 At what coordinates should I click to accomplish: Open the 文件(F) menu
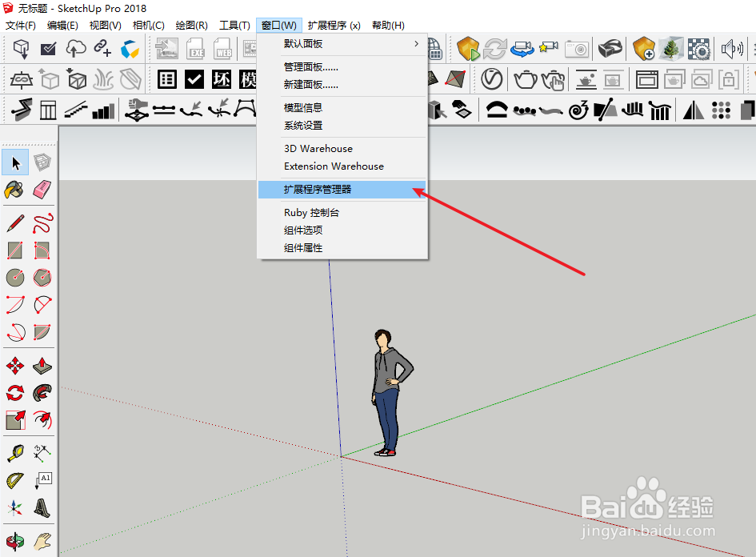click(x=21, y=26)
